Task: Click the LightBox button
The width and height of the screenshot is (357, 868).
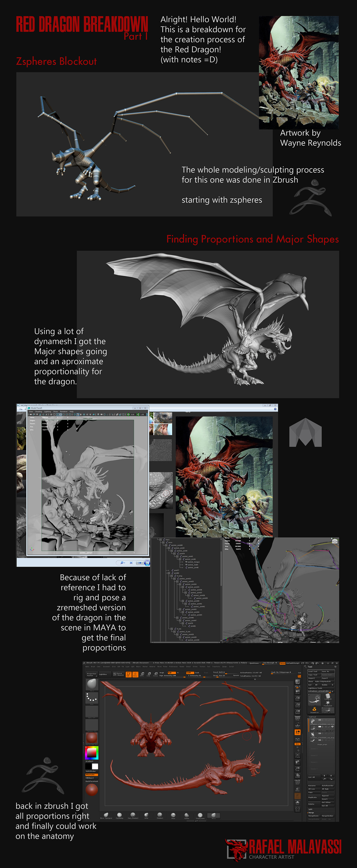Action: 103,674
